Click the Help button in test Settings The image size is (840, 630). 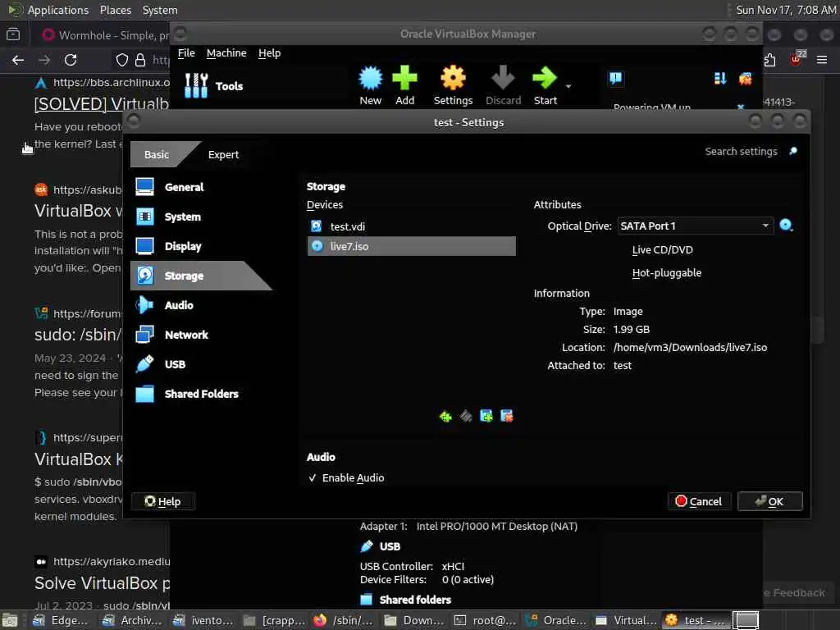point(163,501)
